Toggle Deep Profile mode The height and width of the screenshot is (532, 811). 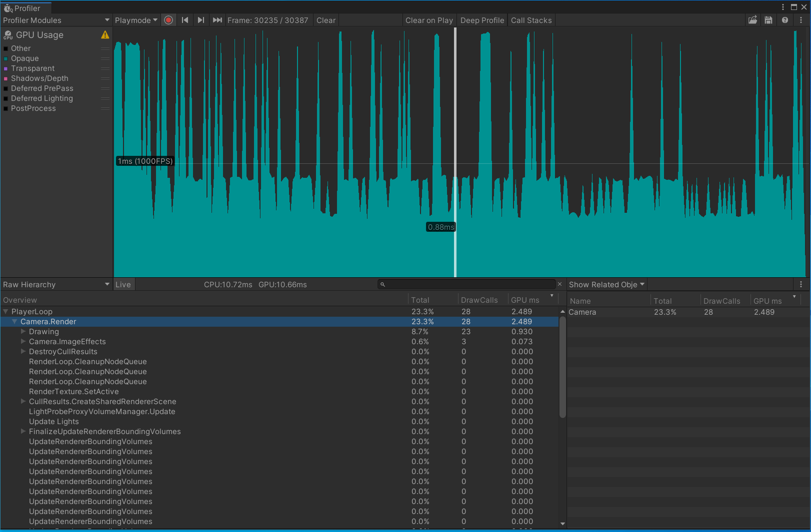(x=482, y=20)
